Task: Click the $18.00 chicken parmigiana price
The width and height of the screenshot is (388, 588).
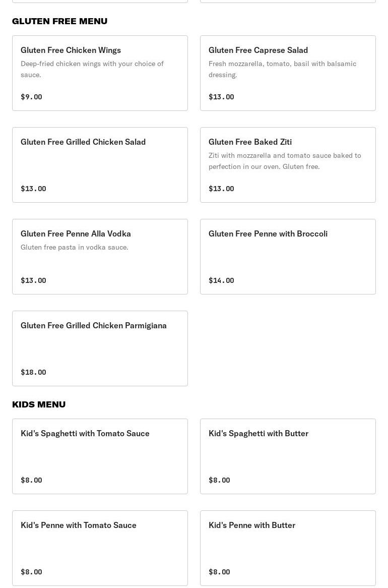Action: [33, 372]
